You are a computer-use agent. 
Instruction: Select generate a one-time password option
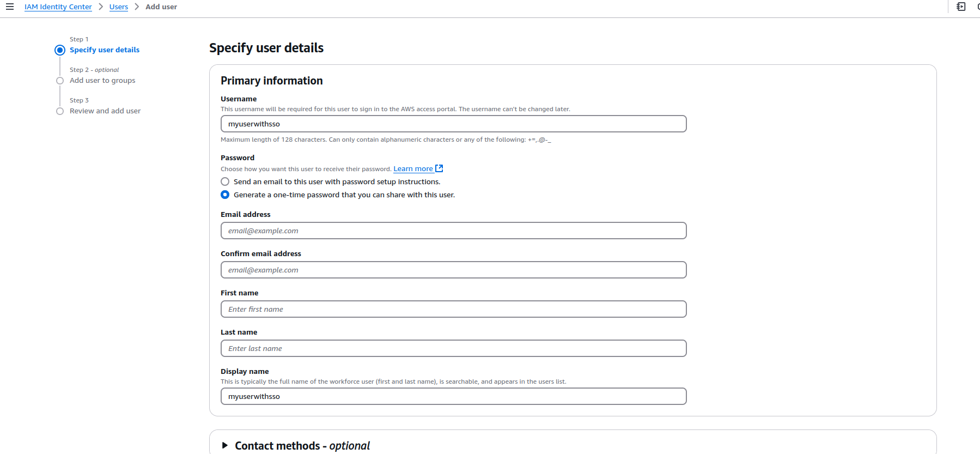click(x=225, y=195)
